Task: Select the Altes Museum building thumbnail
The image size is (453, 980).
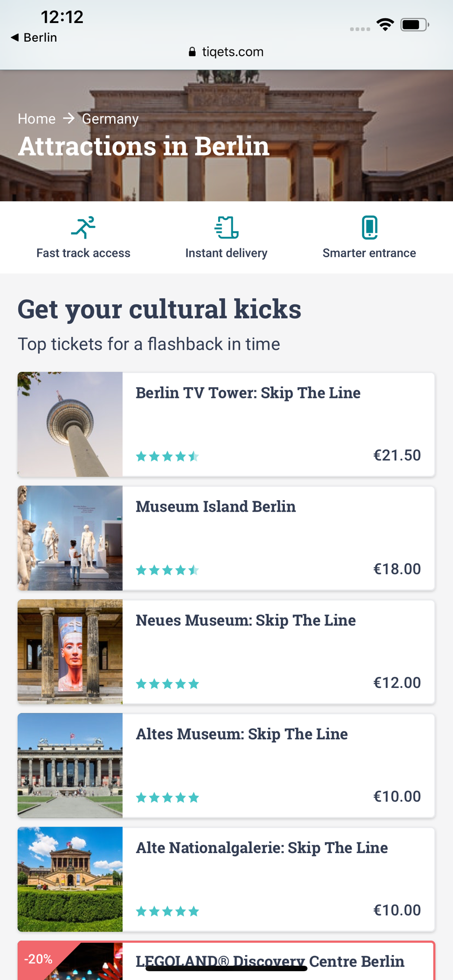Action: (x=70, y=765)
